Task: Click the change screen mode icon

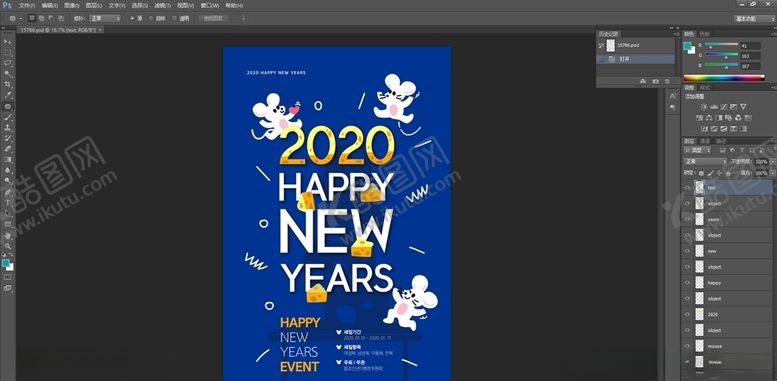Action: (8, 288)
